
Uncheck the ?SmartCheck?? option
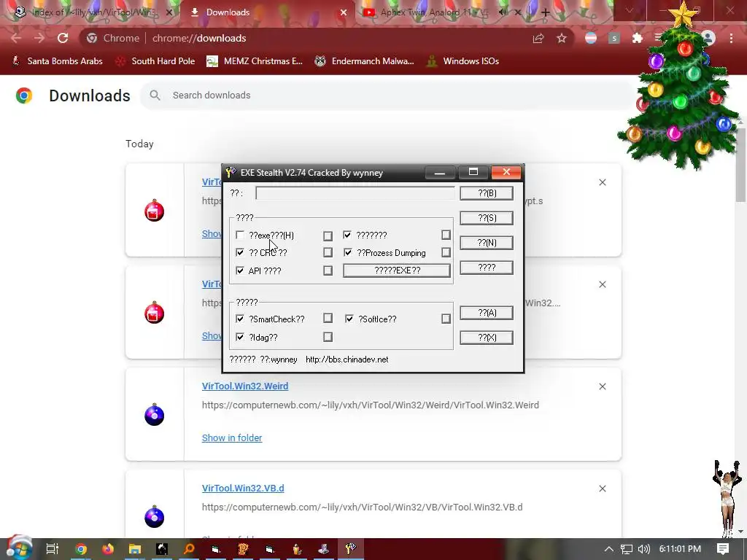tap(239, 319)
